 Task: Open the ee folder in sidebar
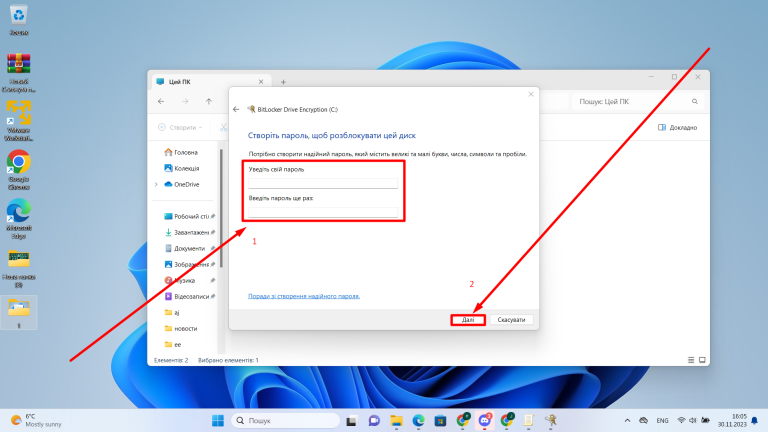tap(173, 344)
